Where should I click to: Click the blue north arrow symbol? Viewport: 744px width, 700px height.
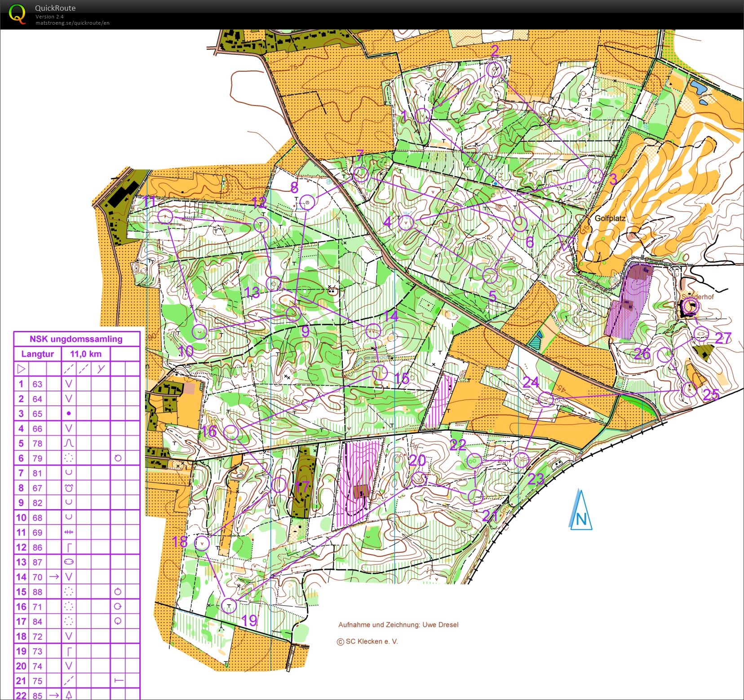pos(581,511)
